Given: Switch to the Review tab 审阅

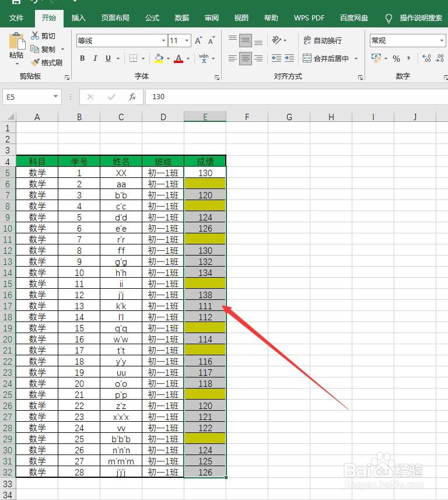Looking at the screenshot, I should 212,18.
